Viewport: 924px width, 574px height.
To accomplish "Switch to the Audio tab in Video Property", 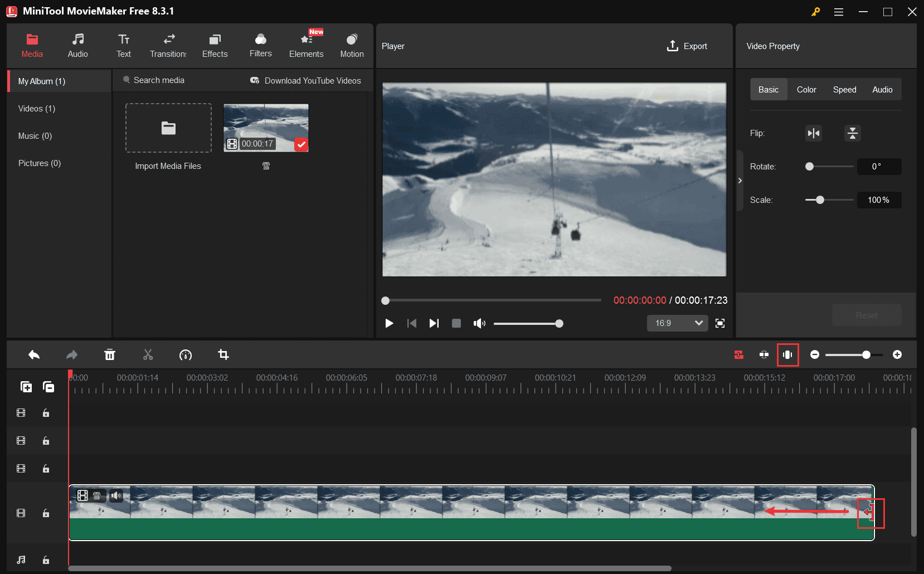I will point(882,89).
